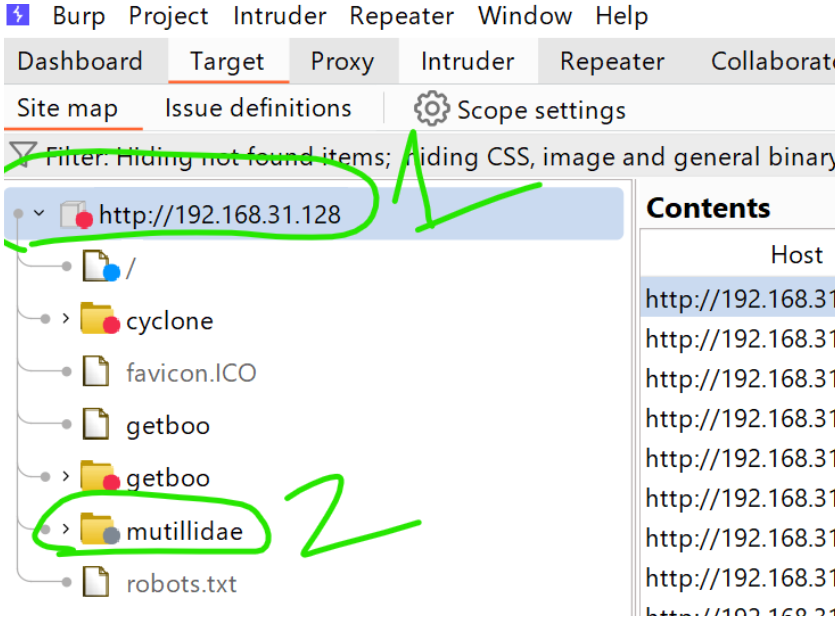Click the Burp Suite logo icon
839x620 pixels.
(x=17, y=14)
